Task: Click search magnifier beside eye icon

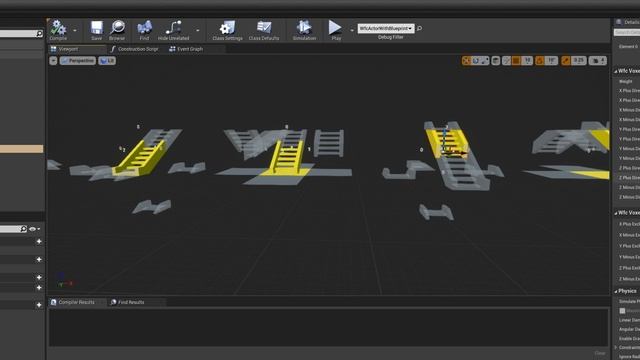Action: click(x=23, y=229)
